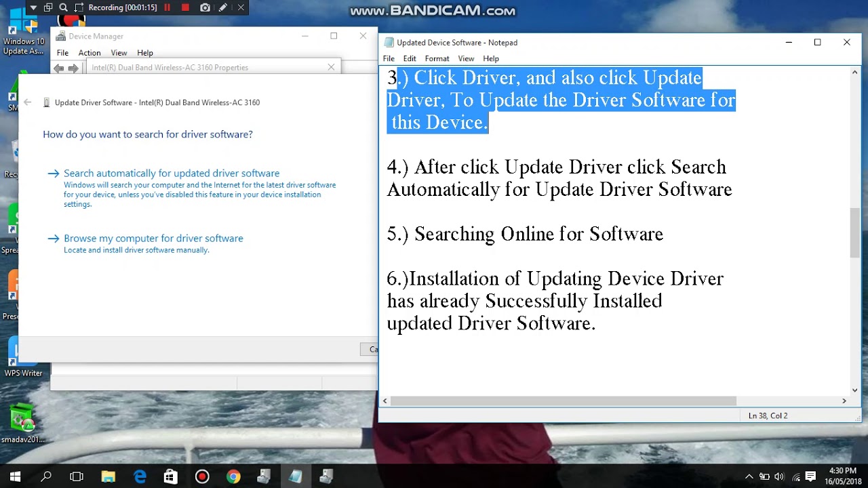Click Device Manager back toolbar arrow

tap(59, 68)
